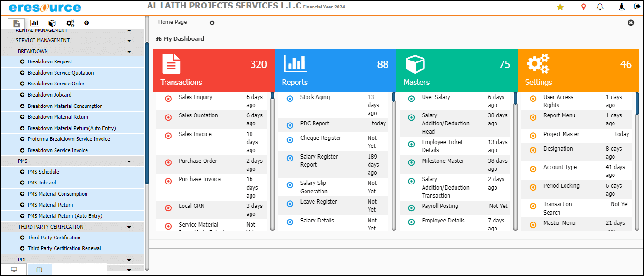The image size is (644, 276).
Task: Click the user profile icon
Action: [621, 7]
